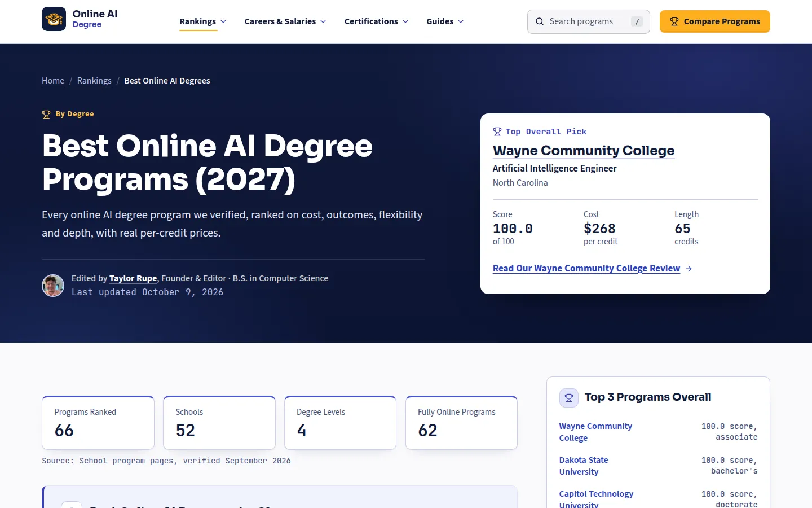812x508 pixels.
Task: Click Read Our Wayne Community College Review
Action: tap(586, 269)
